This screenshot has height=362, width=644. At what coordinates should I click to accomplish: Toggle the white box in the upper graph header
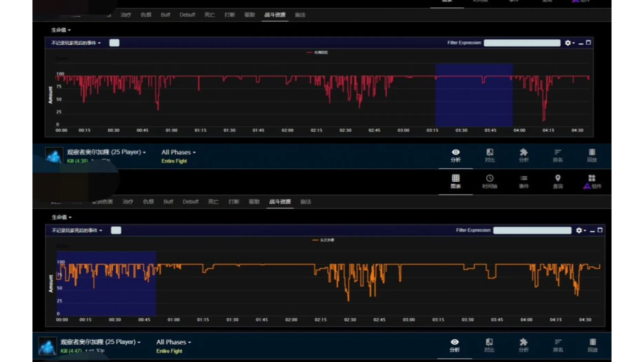114,43
